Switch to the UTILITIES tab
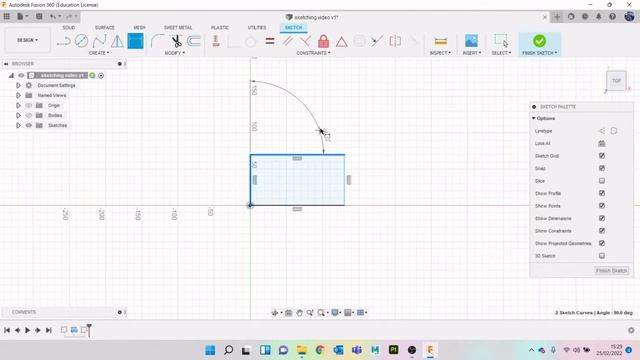The width and height of the screenshot is (640, 360). 257,27
